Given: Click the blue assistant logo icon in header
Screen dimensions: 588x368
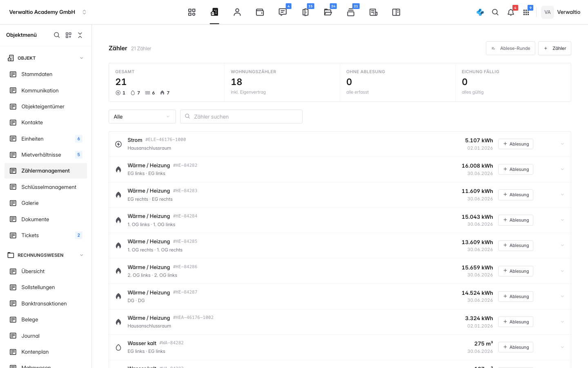Looking at the screenshot, I should click(480, 12).
